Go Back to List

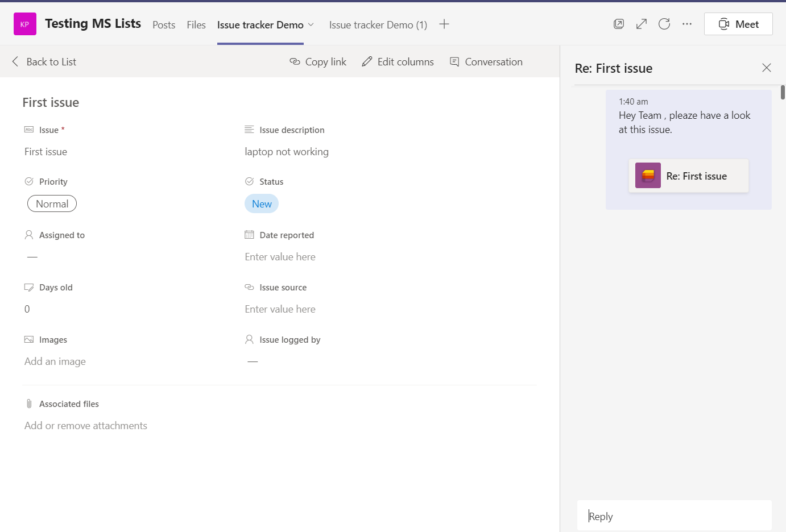44,62
